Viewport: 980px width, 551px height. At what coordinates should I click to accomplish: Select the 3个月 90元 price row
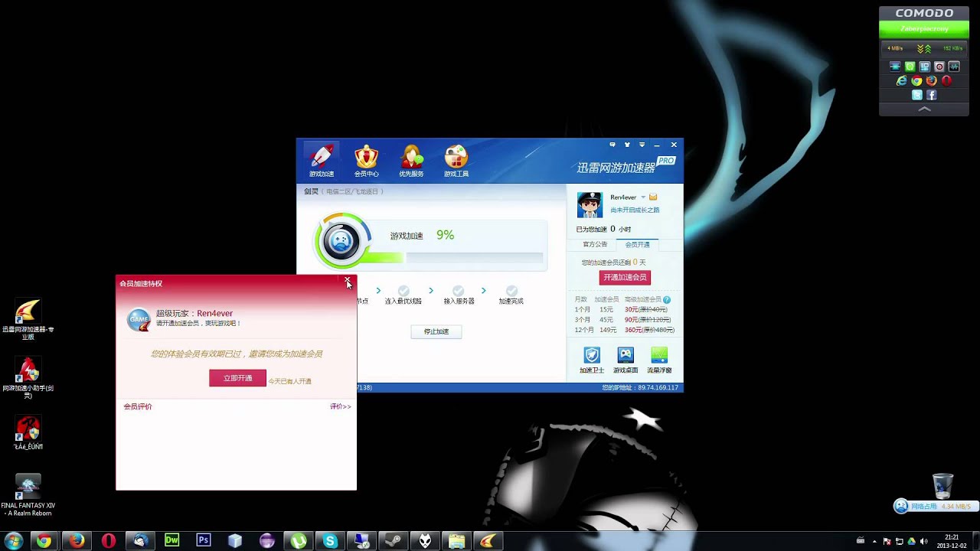point(622,319)
